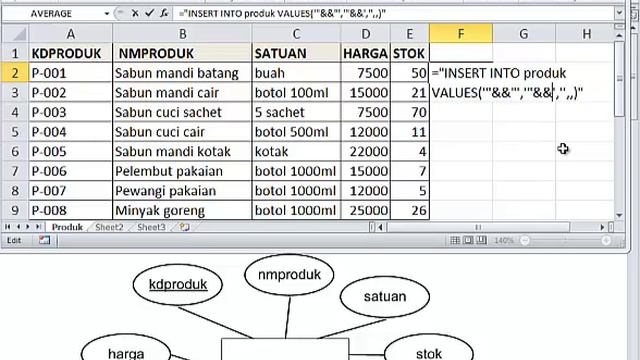Image resolution: width=640 pixels, height=360 pixels.
Task: Select column D header
Action: point(366,33)
